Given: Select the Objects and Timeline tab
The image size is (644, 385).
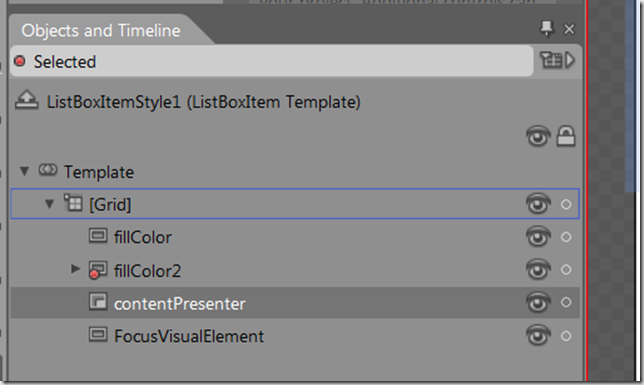Looking at the screenshot, I should click(x=101, y=30).
